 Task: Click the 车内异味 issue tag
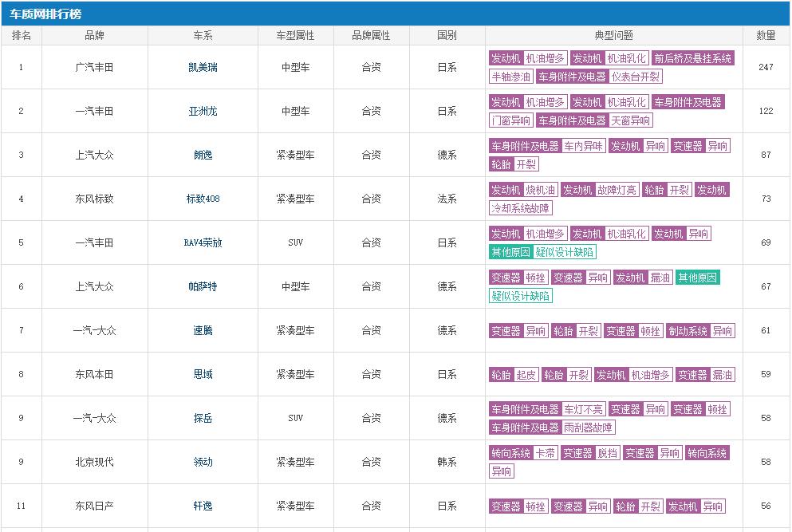[x=584, y=146]
